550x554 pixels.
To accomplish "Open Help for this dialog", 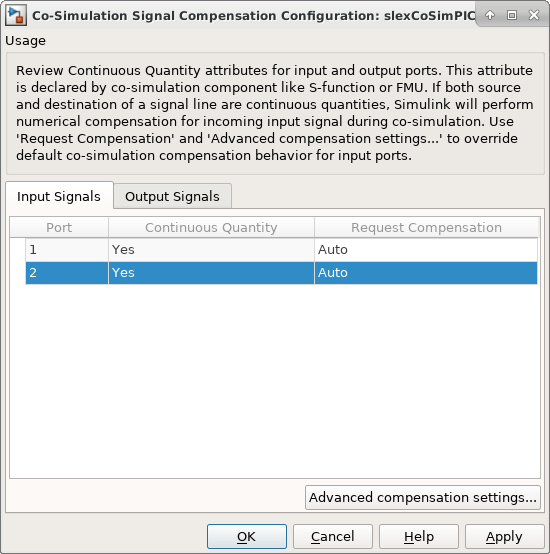I will coord(419,536).
